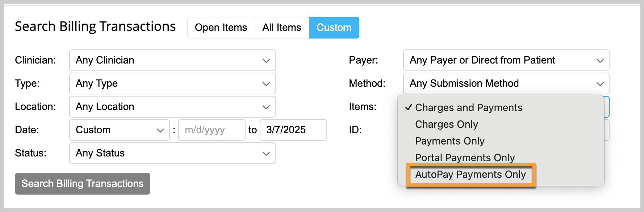
Task: Open the Any Clinician dropdown
Action: 172,60
